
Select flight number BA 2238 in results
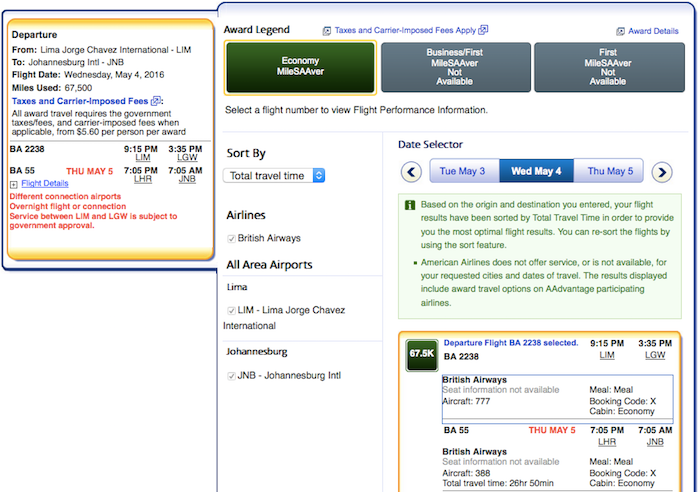[x=461, y=357]
